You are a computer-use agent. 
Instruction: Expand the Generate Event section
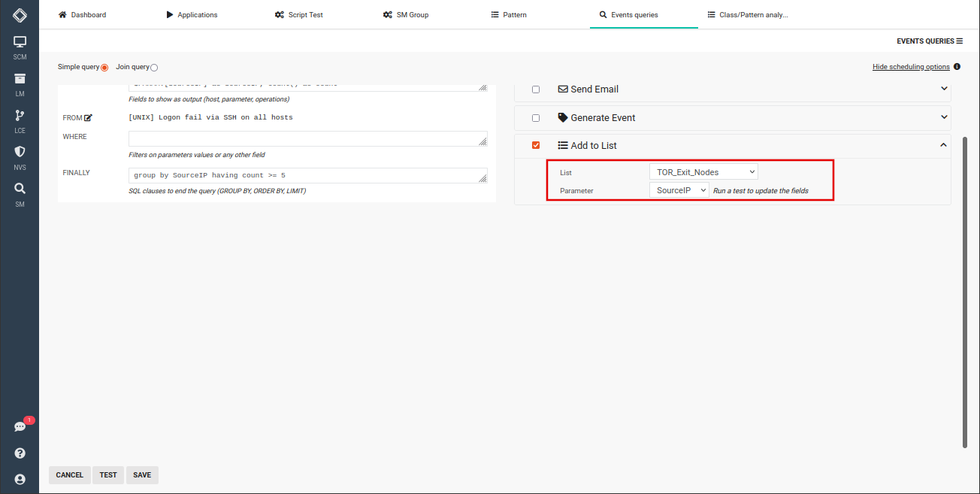pyautogui.click(x=943, y=117)
